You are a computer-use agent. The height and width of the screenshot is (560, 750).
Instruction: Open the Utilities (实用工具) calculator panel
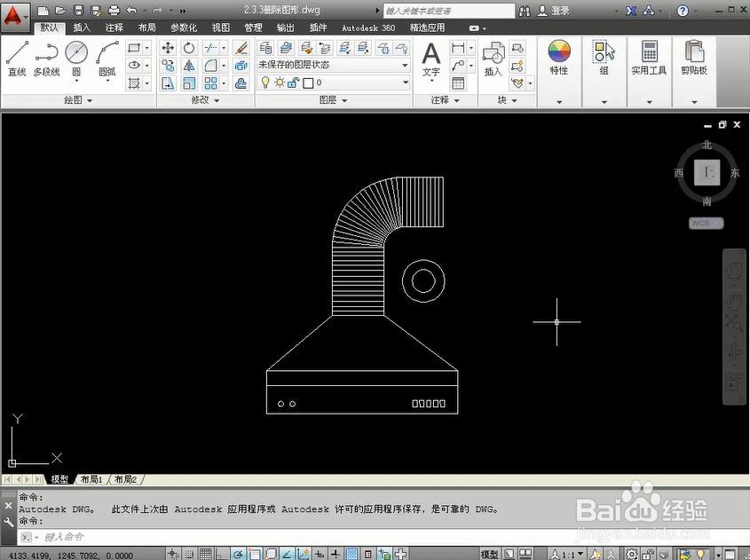[649, 58]
